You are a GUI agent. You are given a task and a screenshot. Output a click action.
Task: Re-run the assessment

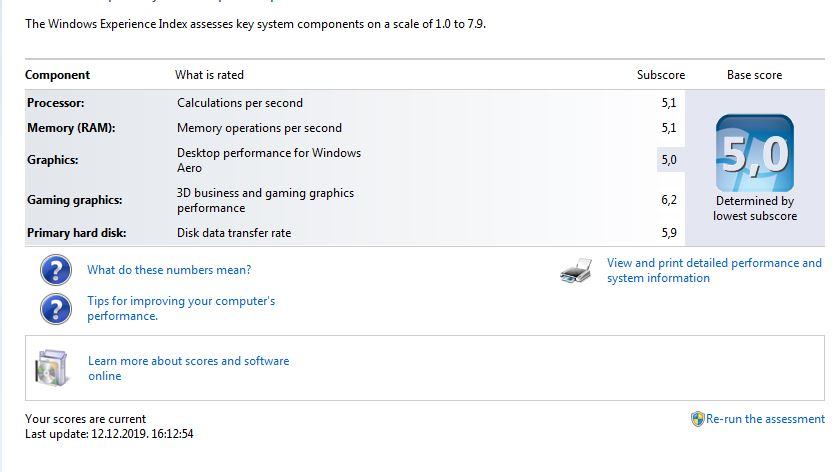(765, 419)
